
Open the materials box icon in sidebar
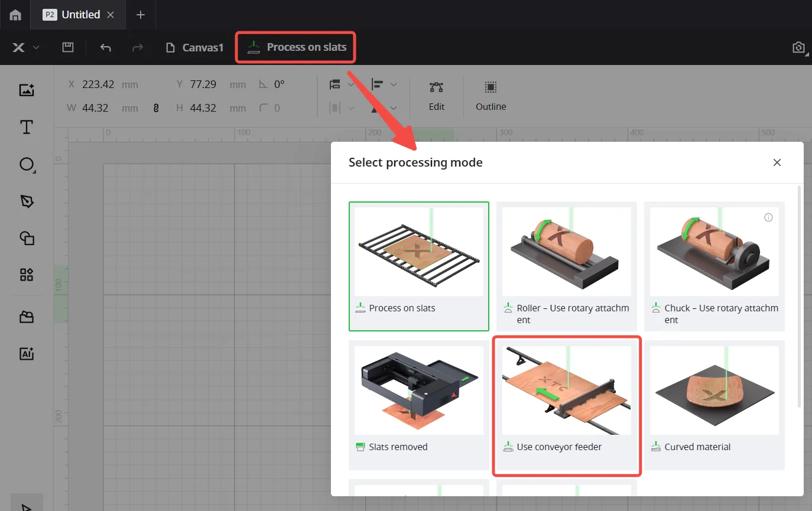[27, 317]
